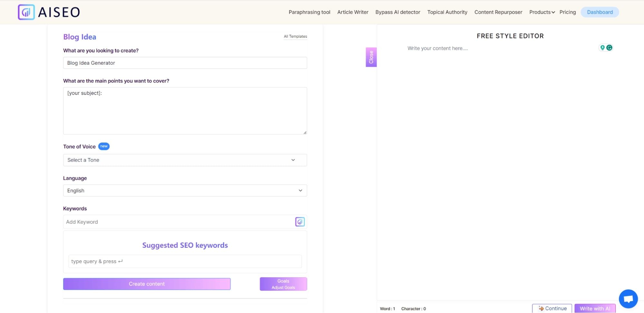Open the Tone of Voice dropdown
Viewport: 644px width, 313px height.
(185, 160)
